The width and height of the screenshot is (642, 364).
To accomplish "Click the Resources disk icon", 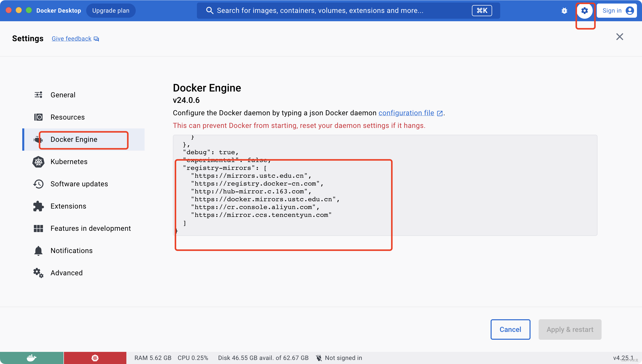I will click(x=38, y=117).
